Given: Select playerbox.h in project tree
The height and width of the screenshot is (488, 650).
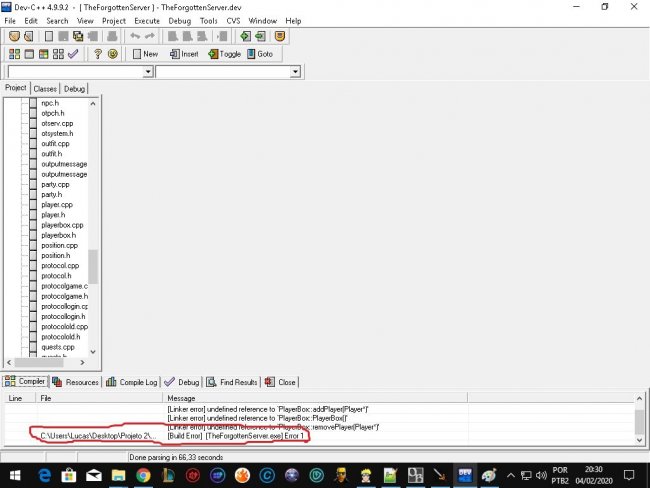Looking at the screenshot, I should (x=58, y=235).
